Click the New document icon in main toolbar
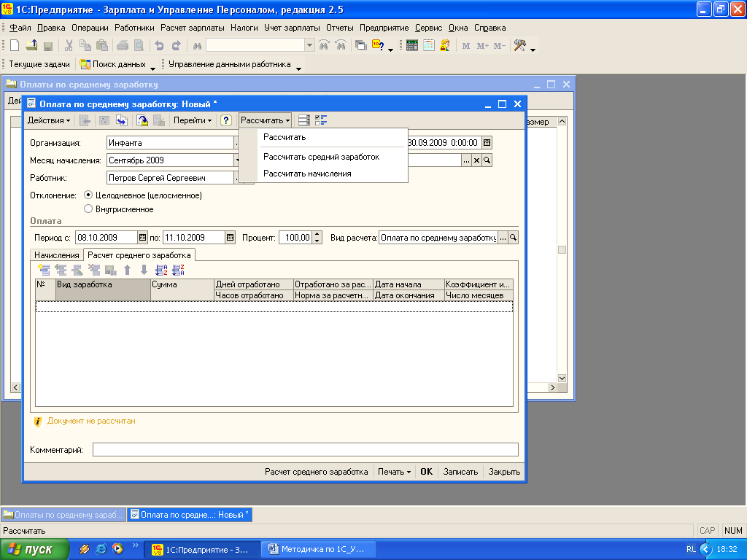 pos(15,45)
